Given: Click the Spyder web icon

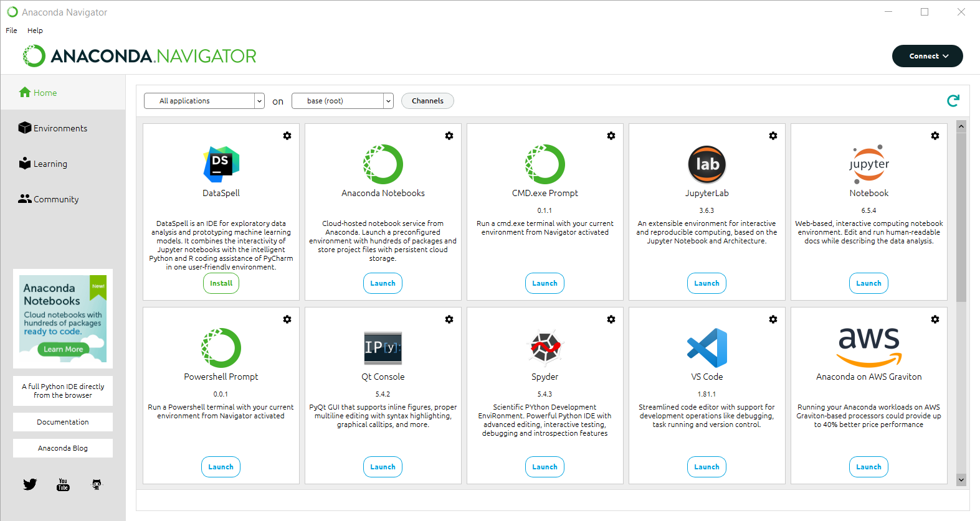Looking at the screenshot, I should click(x=545, y=347).
